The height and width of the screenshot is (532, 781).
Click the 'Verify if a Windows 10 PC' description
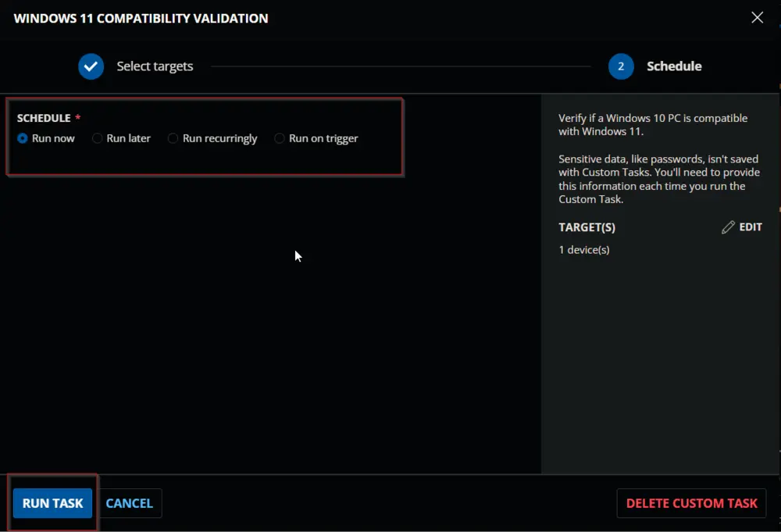point(653,124)
